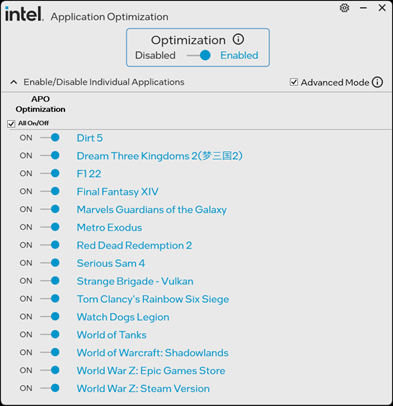The height and width of the screenshot is (406, 393).
Task: Minimize the Application Optimization window
Action: point(363,8)
